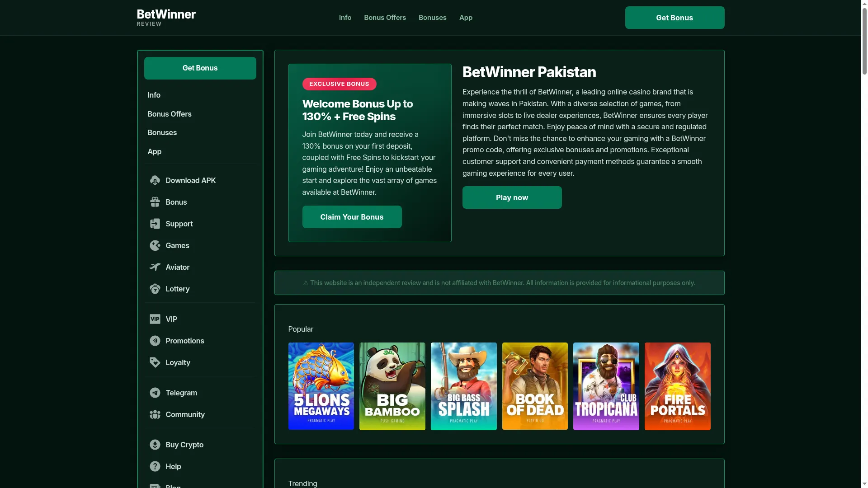Image resolution: width=868 pixels, height=488 pixels.
Task: Open the 5 Lions Megaways game thumbnail
Action: [x=321, y=386]
